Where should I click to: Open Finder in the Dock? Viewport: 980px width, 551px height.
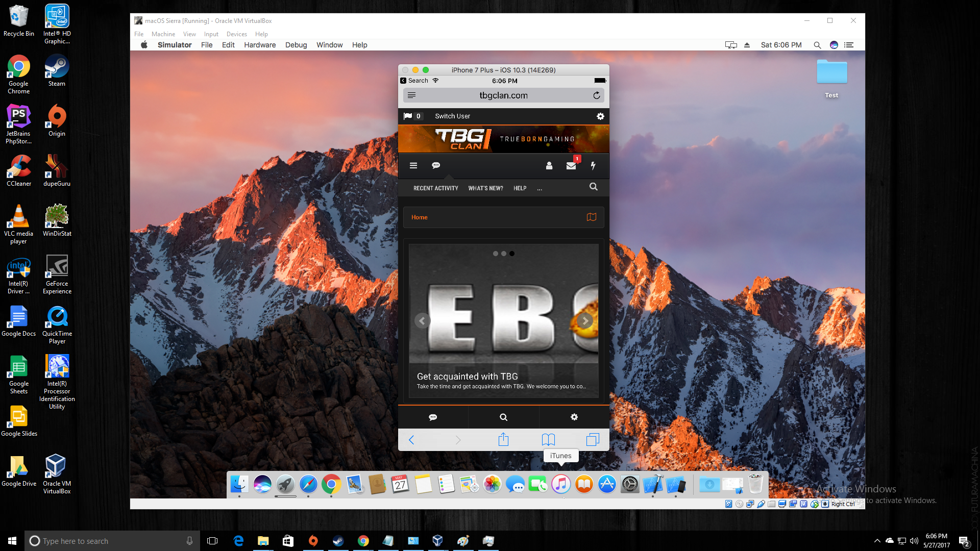click(x=239, y=484)
